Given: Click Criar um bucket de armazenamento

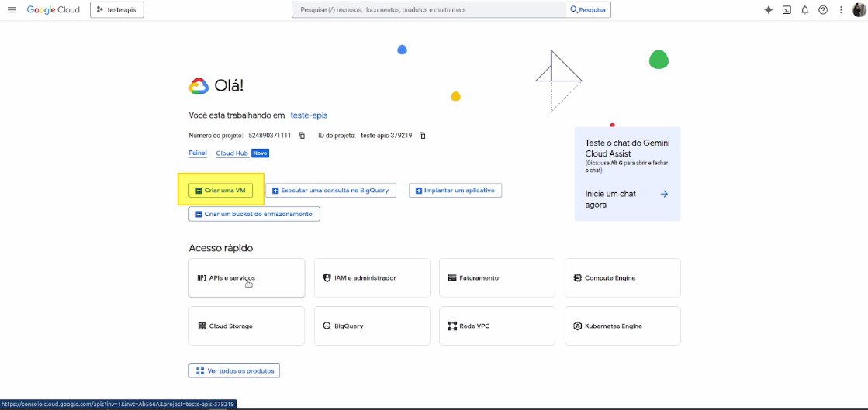Looking at the screenshot, I should tap(254, 214).
